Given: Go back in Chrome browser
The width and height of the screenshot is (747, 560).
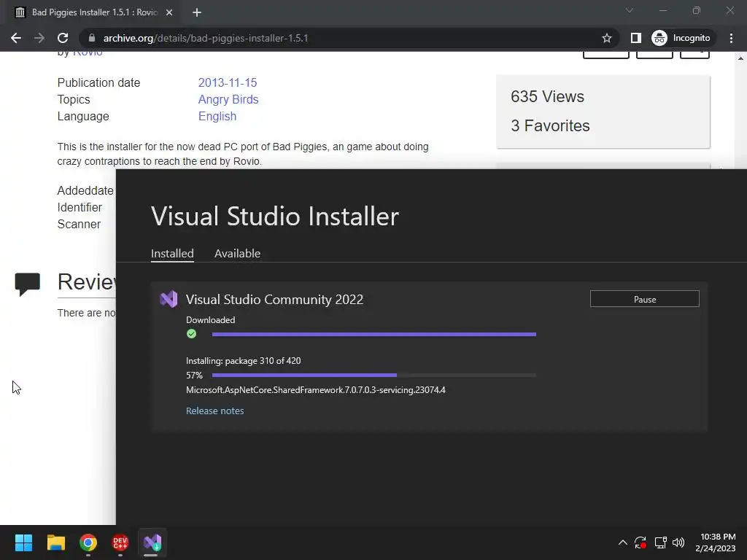Looking at the screenshot, I should (x=16, y=38).
